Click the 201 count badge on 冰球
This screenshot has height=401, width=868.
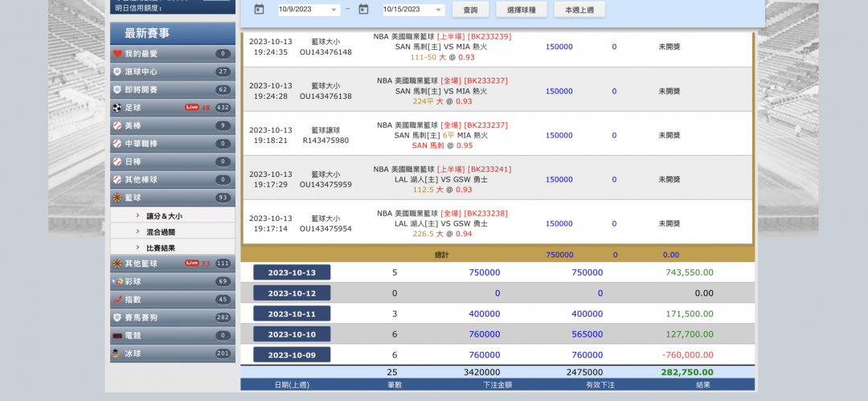coord(223,354)
